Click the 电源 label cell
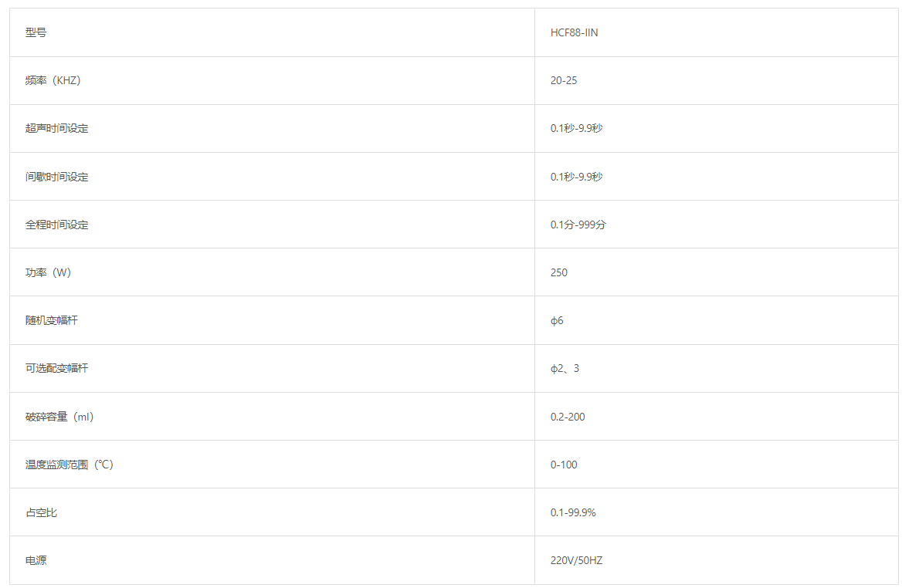The width and height of the screenshot is (902, 588). (x=36, y=560)
